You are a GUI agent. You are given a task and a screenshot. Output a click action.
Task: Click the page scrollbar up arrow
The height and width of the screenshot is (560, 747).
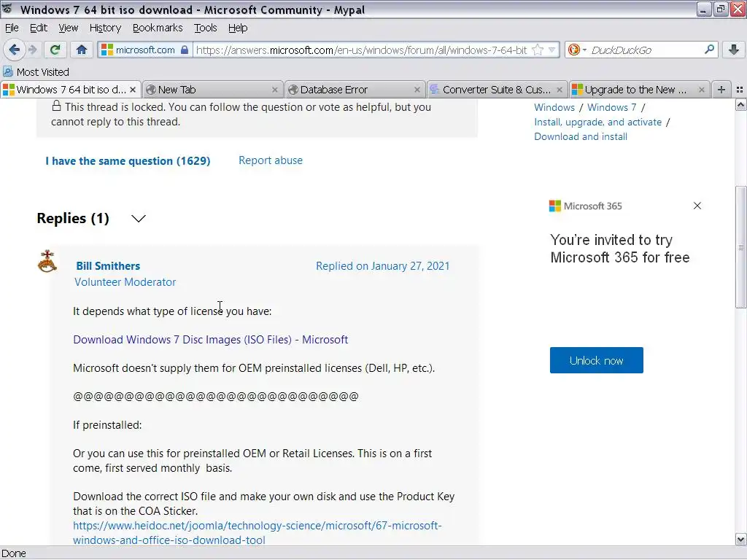(x=741, y=104)
